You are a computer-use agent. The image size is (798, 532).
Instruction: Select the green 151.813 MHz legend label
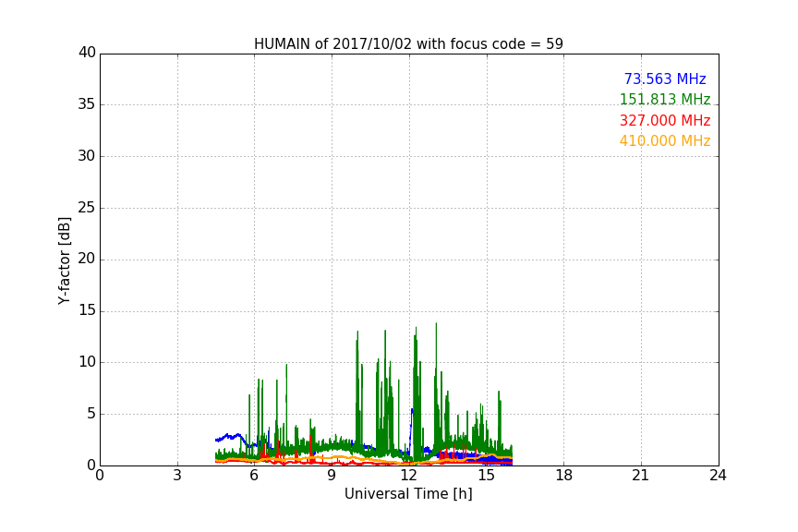(665, 99)
